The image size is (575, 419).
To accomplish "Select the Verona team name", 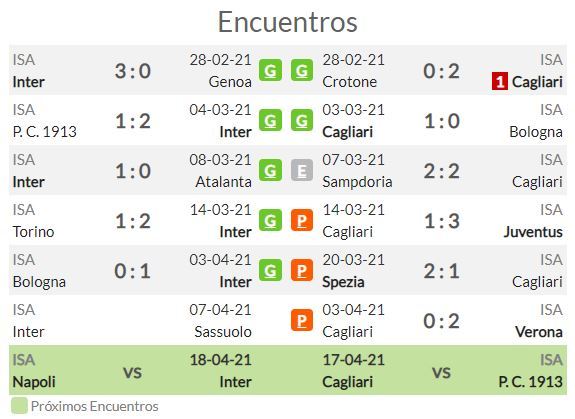I will tap(539, 332).
